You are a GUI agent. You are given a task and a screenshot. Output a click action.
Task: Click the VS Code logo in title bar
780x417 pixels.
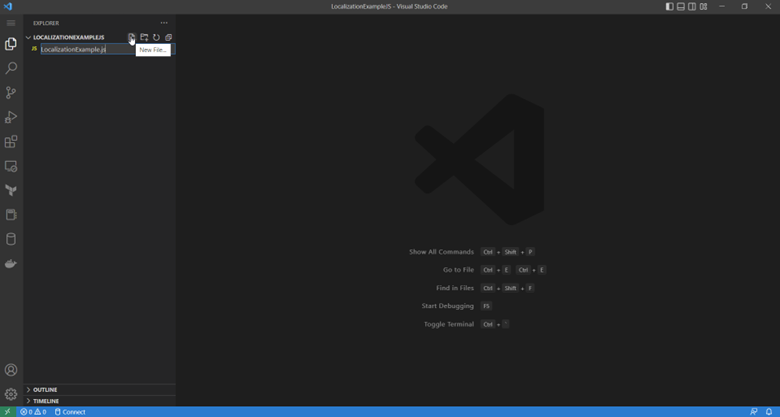click(x=8, y=6)
